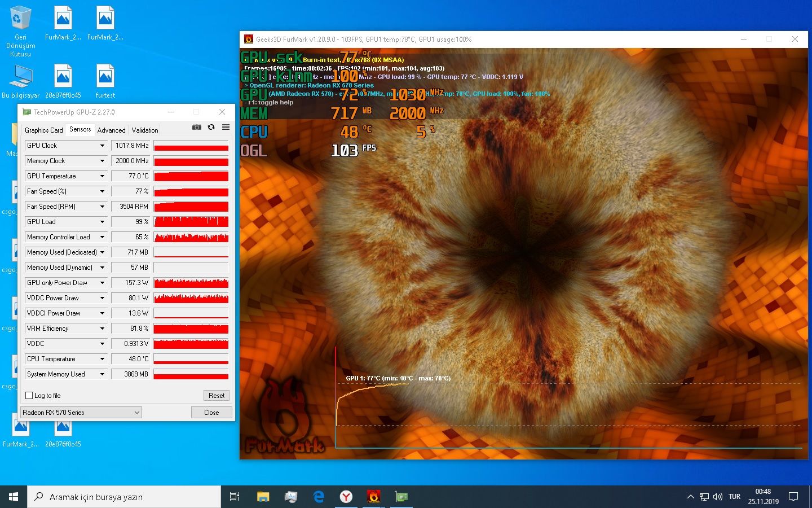Open the Fan Speed (RPM) sensor dropdown
This screenshot has width=812, height=508.
pos(102,207)
